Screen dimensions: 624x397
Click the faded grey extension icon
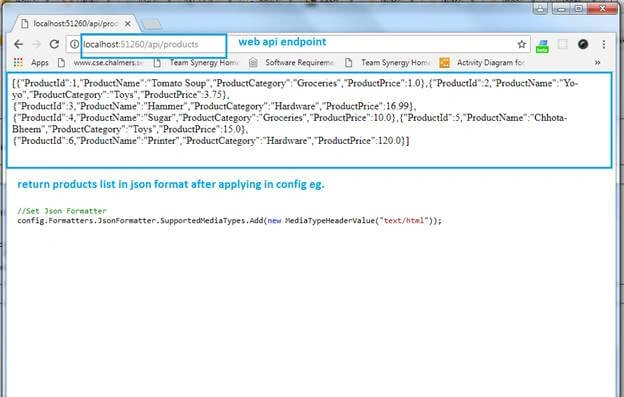(563, 44)
